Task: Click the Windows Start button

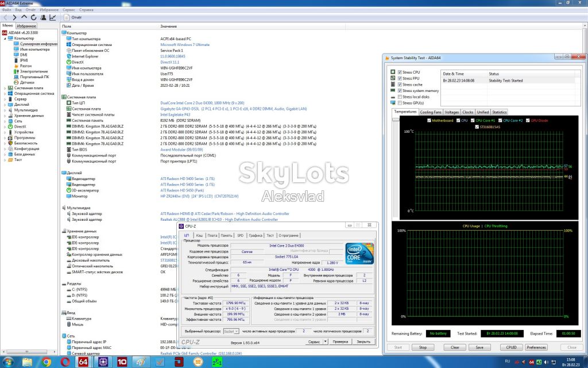Action: [7, 362]
